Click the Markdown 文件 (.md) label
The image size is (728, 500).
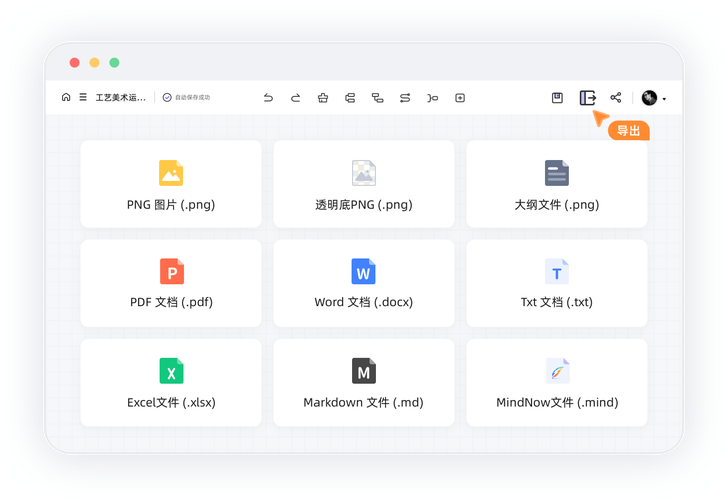[364, 403]
